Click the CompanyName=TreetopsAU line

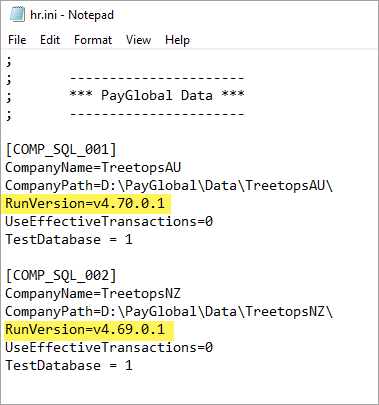point(93,167)
